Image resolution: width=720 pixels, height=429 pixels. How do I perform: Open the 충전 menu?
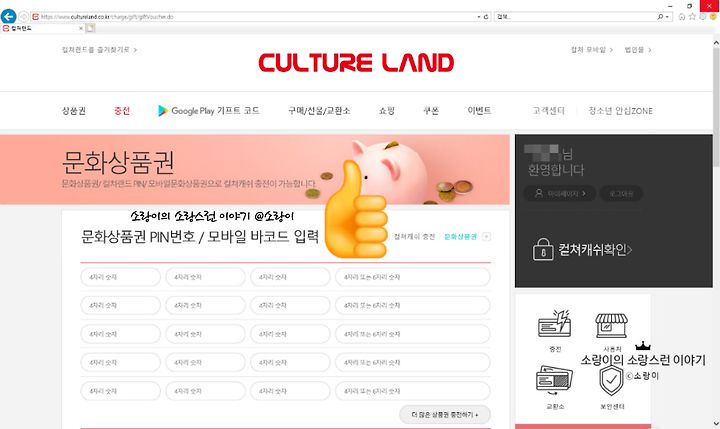pos(122,111)
